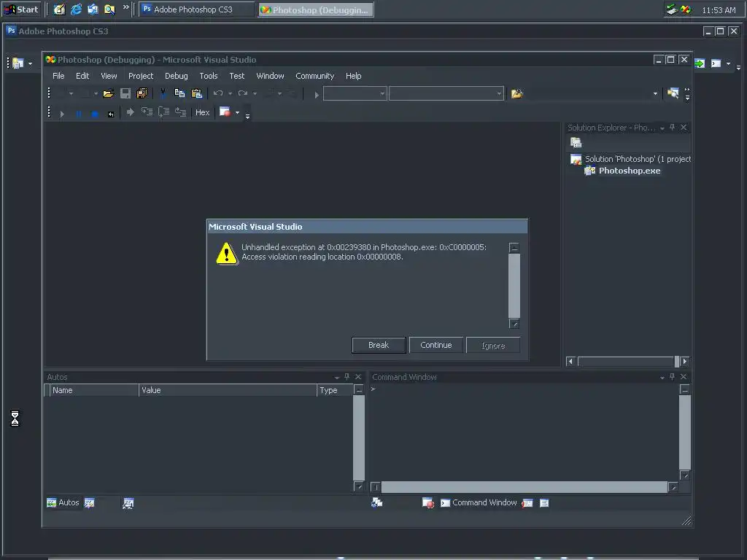
Task: Click the Continue button in exception dialog
Action: click(x=436, y=345)
